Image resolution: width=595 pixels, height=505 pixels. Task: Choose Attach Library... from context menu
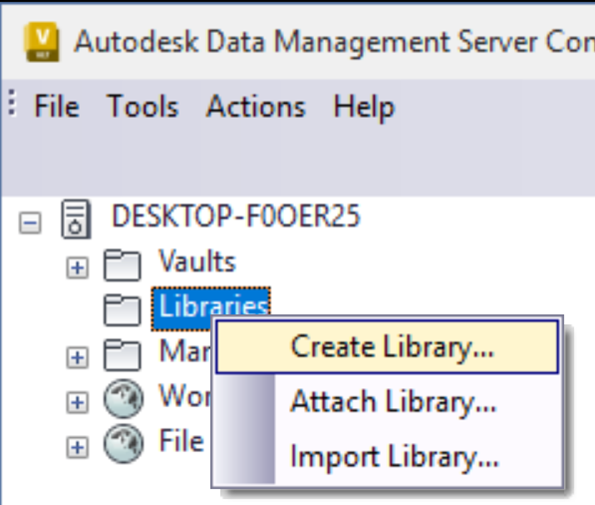(x=387, y=401)
